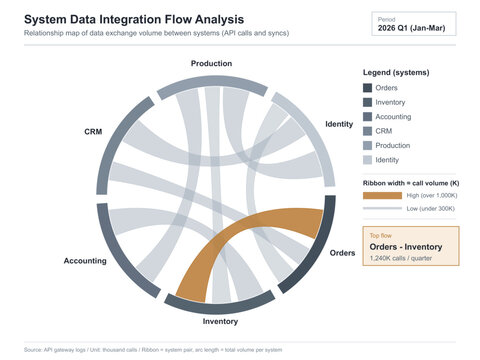Click the Low volume gray legend line

382,209
